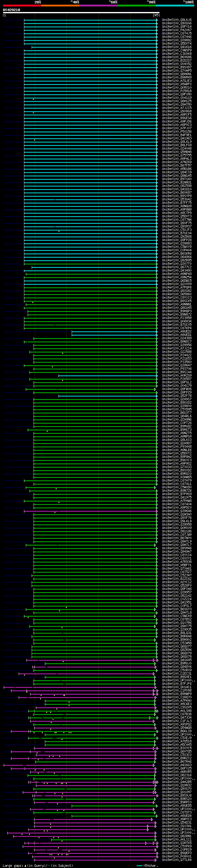Click the UniRef100_Q39646 label
The image size is (197, 868).
point(177,511)
